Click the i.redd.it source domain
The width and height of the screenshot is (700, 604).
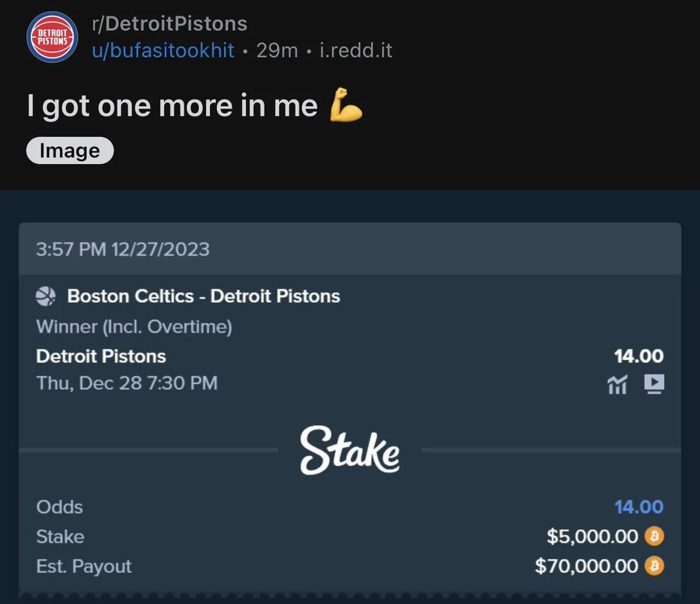point(355,51)
